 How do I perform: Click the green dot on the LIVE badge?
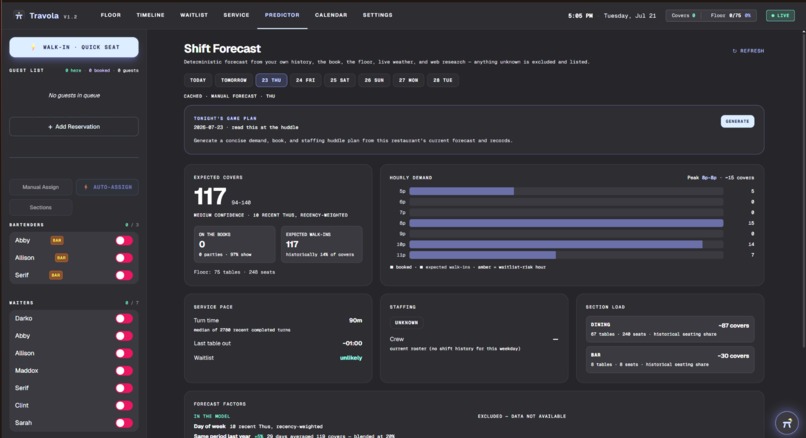[x=773, y=15]
